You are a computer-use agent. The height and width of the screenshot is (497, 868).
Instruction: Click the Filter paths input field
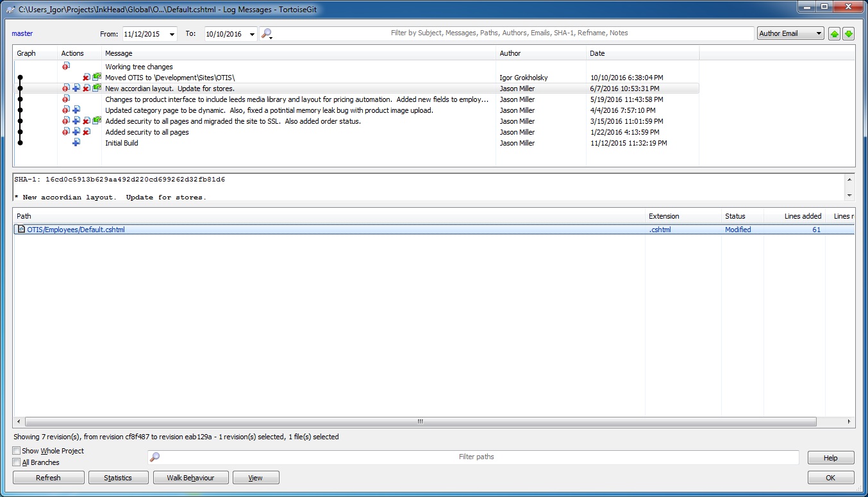476,457
